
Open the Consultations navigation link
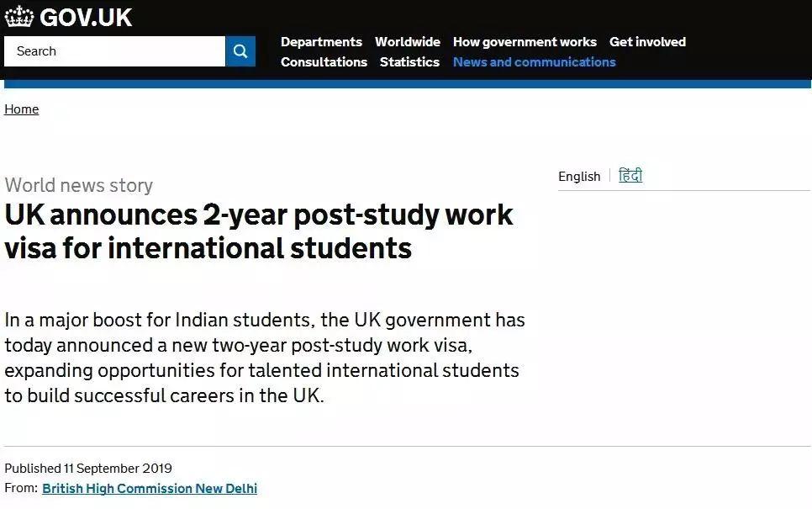[324, 62]
